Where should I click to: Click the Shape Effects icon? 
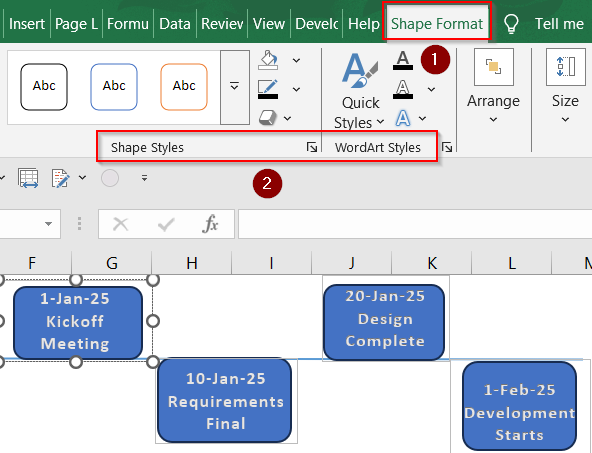click(x=268, y=117)
